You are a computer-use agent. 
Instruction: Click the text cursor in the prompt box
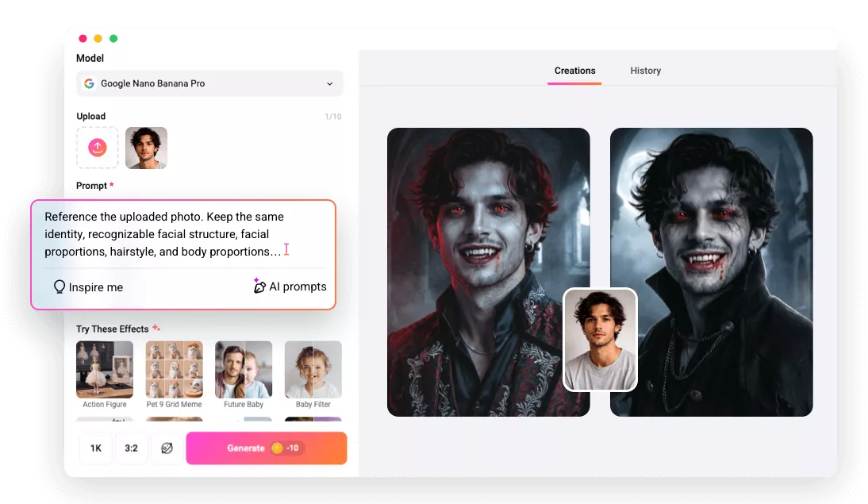pyautogui.click(x=286, y=248)
